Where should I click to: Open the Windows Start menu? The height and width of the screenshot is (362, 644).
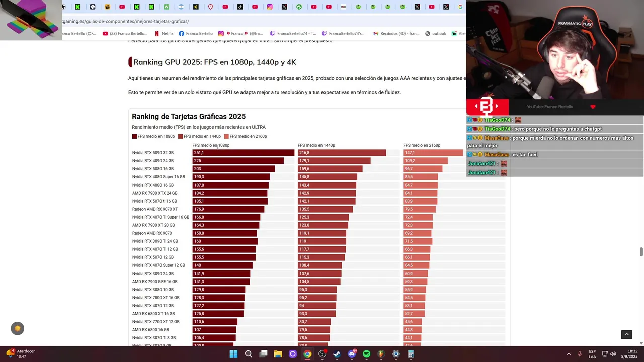[x=233, y=354]
